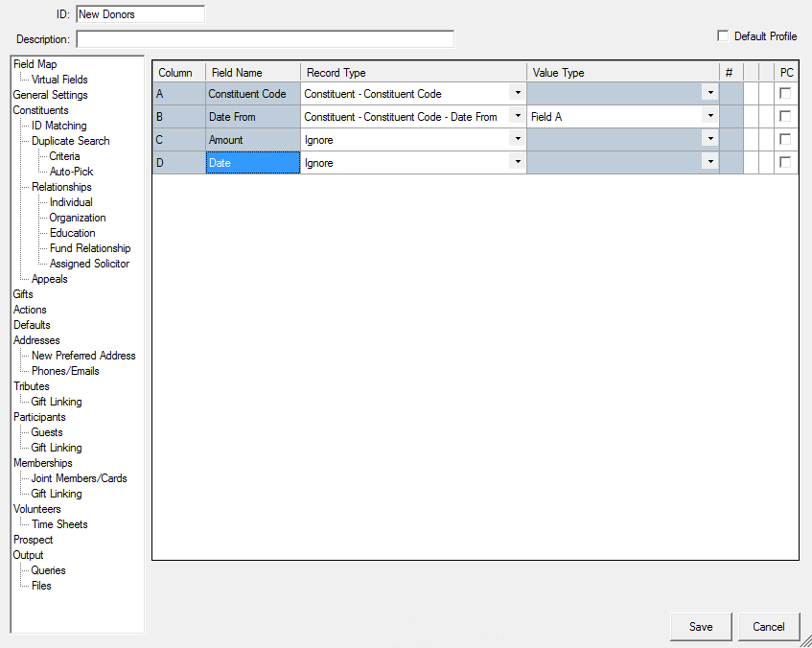The height and width of the screenshot is (648, 812).
Task: Open Assigned Solicitor relationship settings
Action: (x=89, y=264)
